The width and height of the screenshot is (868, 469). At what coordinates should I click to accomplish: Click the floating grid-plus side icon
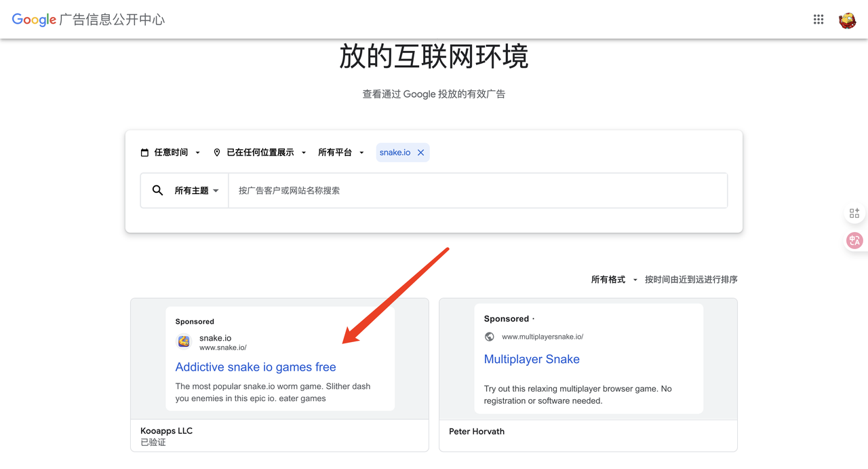coord(854,213)
